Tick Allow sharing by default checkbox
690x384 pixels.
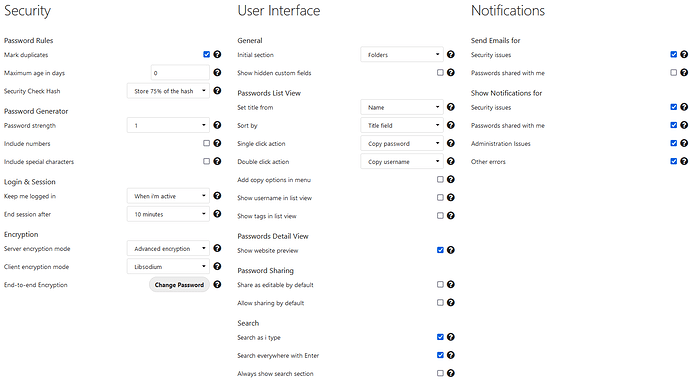click(440, 303)
